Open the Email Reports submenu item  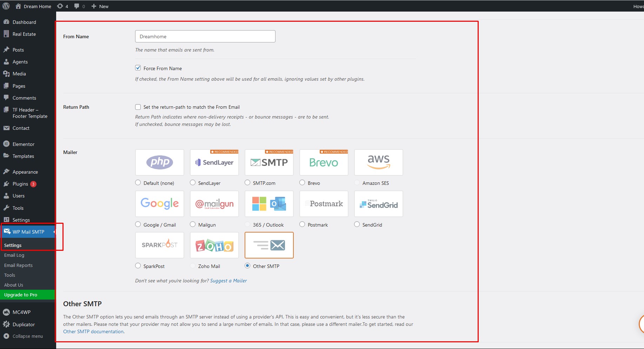[x=18, y=265]
